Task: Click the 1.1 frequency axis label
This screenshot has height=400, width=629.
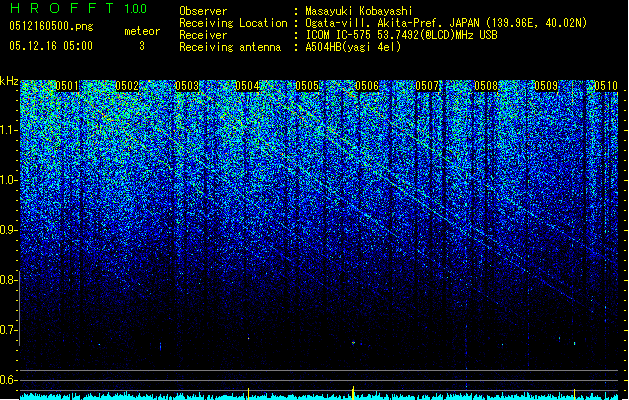Action: (x=9, y=130)
